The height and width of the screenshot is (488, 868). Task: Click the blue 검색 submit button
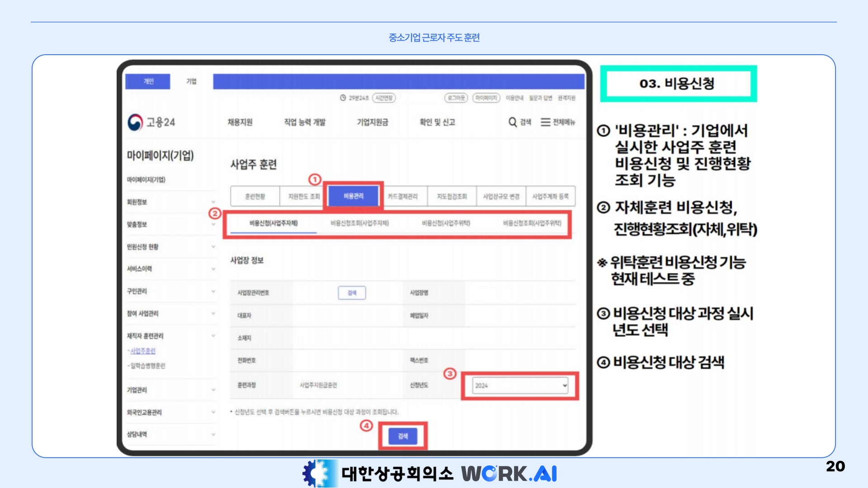click(402, 436)
